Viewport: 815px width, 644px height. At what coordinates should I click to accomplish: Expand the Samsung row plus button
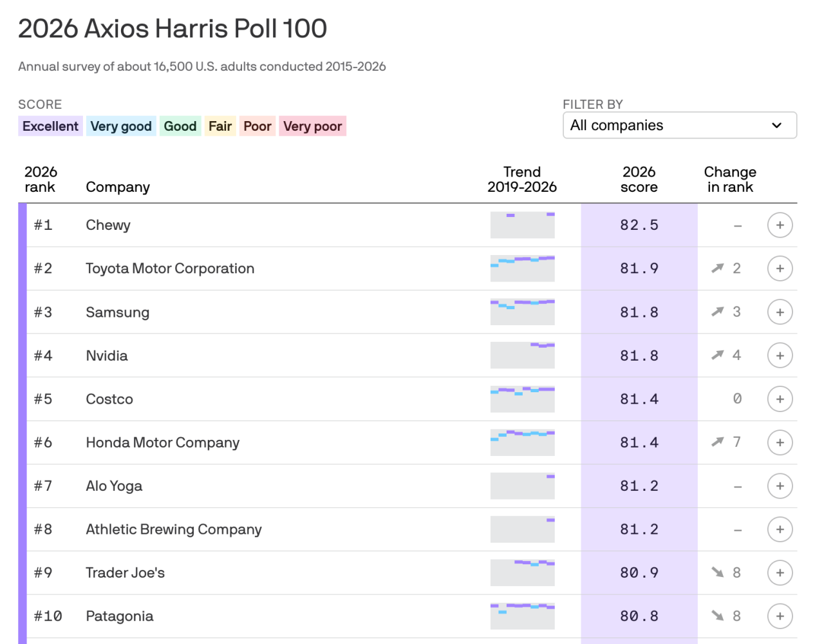coord(780,312)
